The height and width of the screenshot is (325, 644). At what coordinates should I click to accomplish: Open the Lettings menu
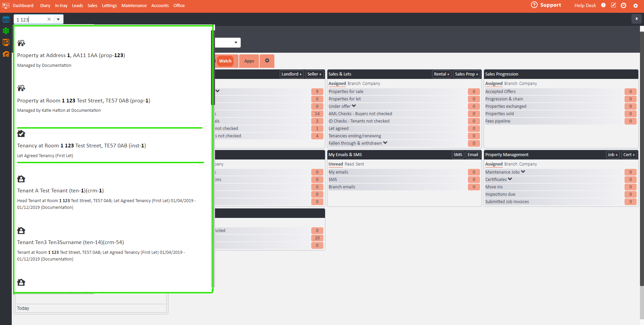click(109, 6)
